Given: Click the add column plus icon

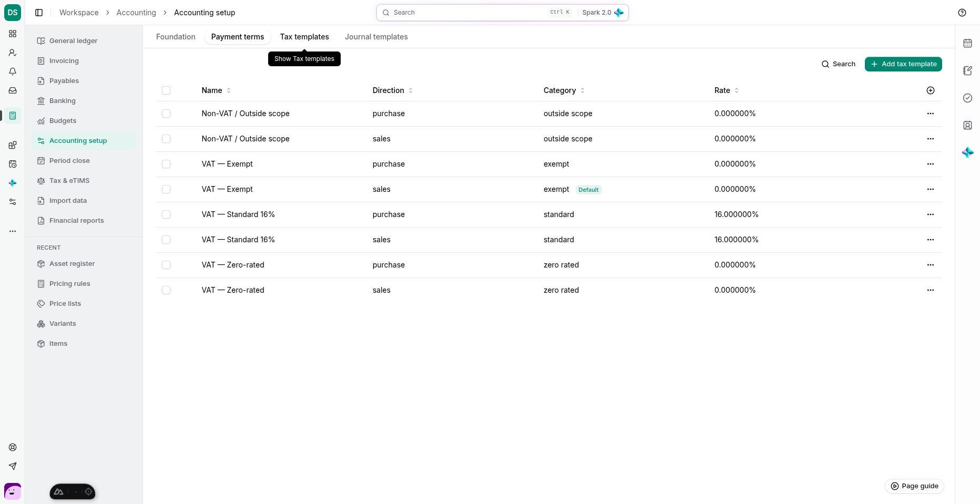Looking at the screenshot, I should (930, 90).
